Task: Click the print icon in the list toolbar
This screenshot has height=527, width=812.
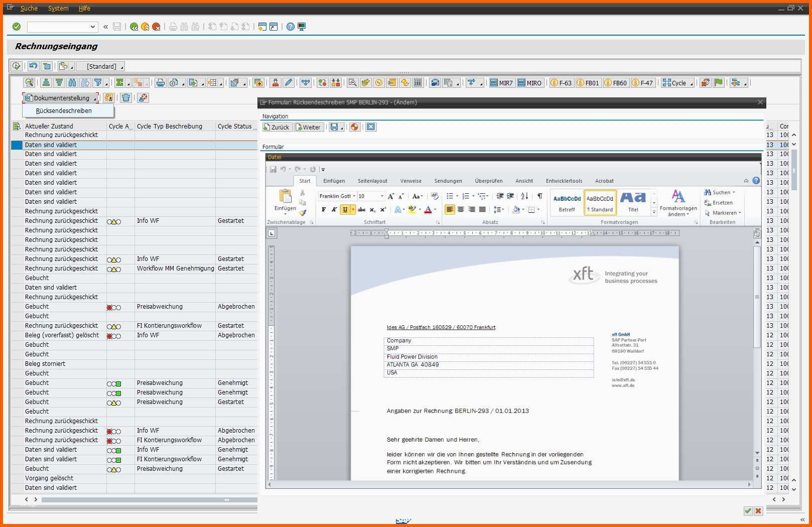Action: pyautogui.click(x=160, y=83)
